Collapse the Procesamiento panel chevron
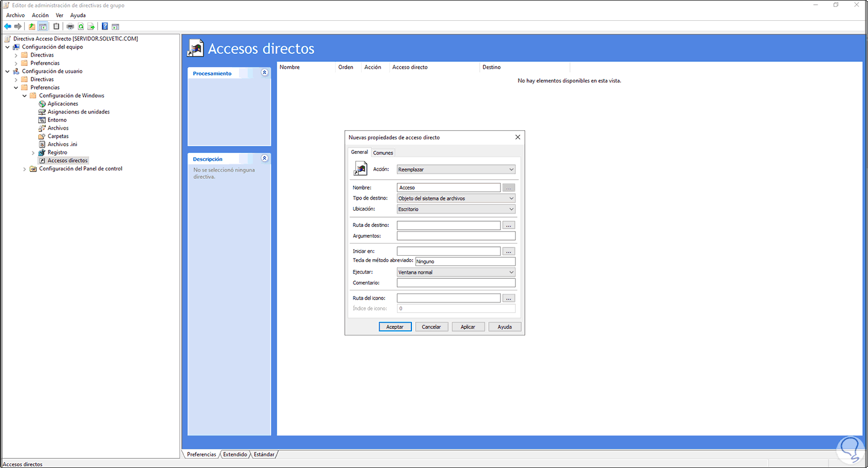This screenshot has height=468, width=868. [x=264, y=73]
